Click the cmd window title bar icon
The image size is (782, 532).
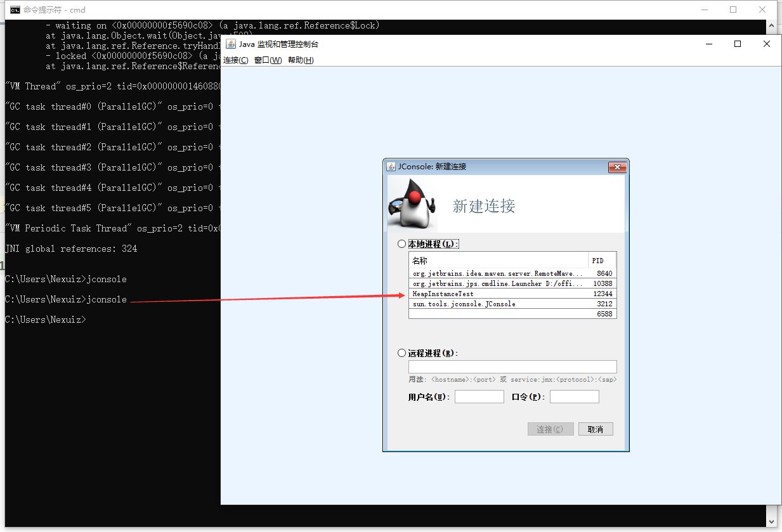coord(15,10)
